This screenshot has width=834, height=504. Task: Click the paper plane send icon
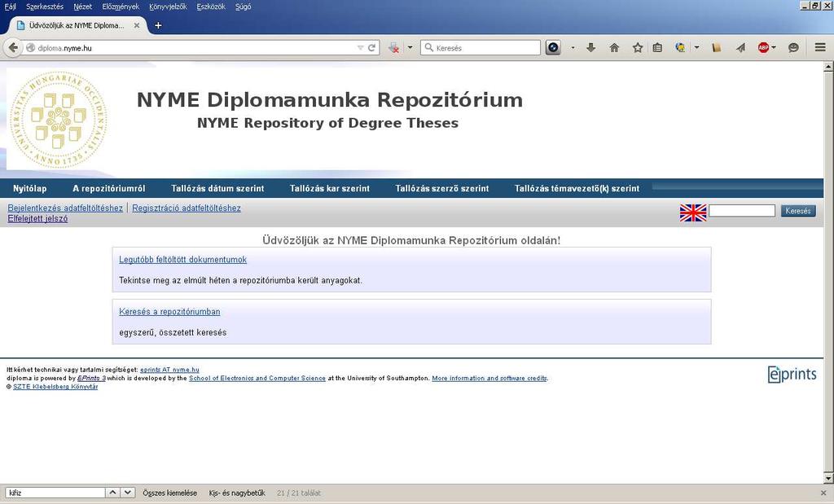click(x=740, y=48)
